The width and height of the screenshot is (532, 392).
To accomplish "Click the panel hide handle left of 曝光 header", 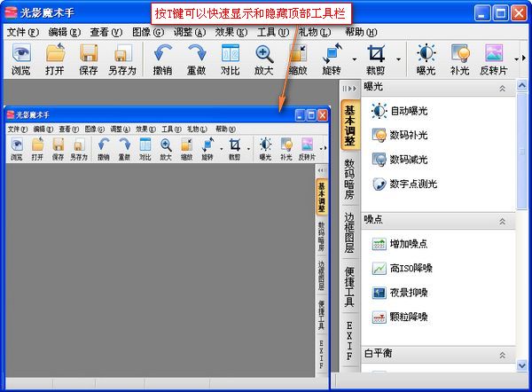I will [x=349, y=89].
